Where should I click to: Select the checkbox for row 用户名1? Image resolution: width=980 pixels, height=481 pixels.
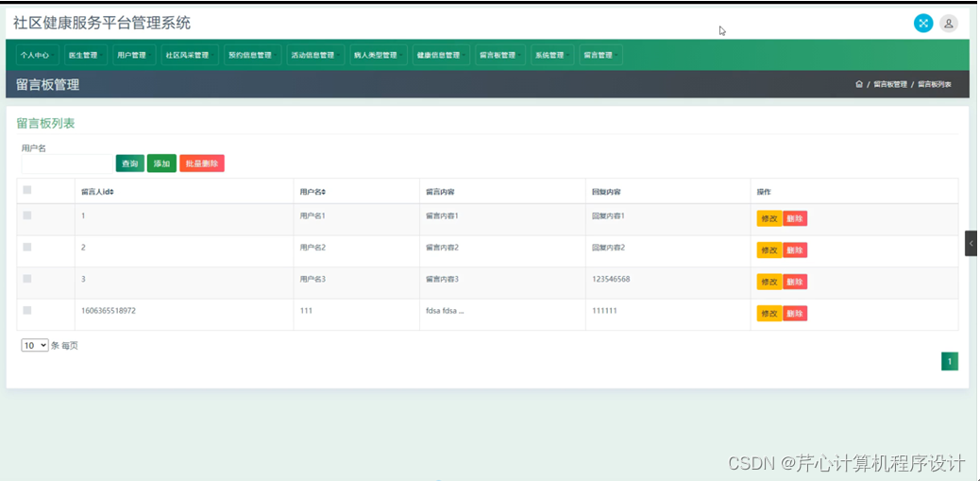tap(26, 215)
